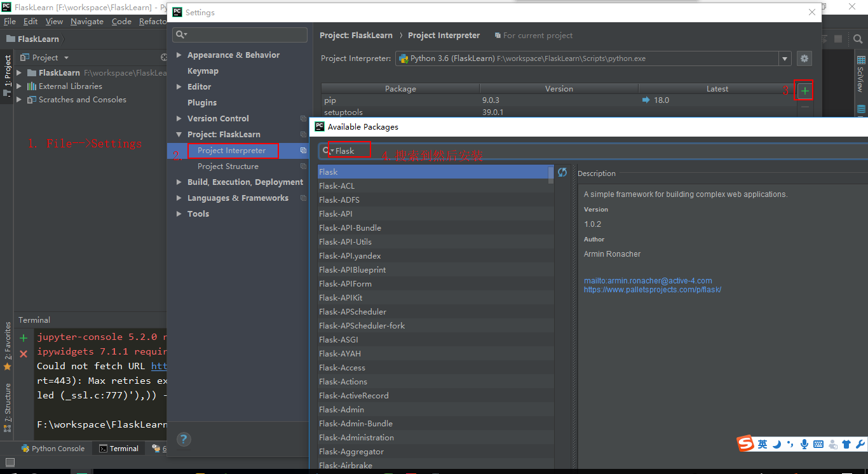Expand FlaskLearn project folder in tree
Screen dimensions: 868x474
click(x=19, y=73)
